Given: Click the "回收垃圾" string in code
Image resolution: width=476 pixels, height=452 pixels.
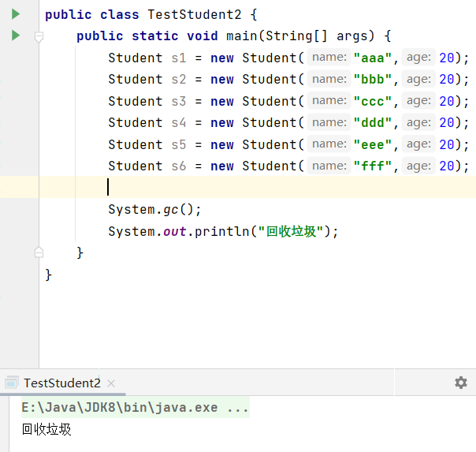Looking at the screenshot, I should pyautogui.click(x=291, y=231).
